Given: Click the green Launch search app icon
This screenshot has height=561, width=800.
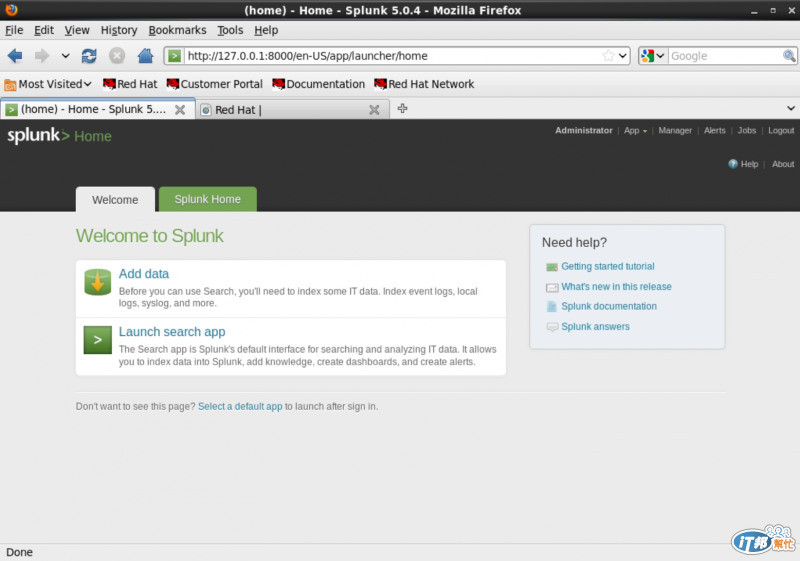Looking at the screenshot, I should (98, 340).
